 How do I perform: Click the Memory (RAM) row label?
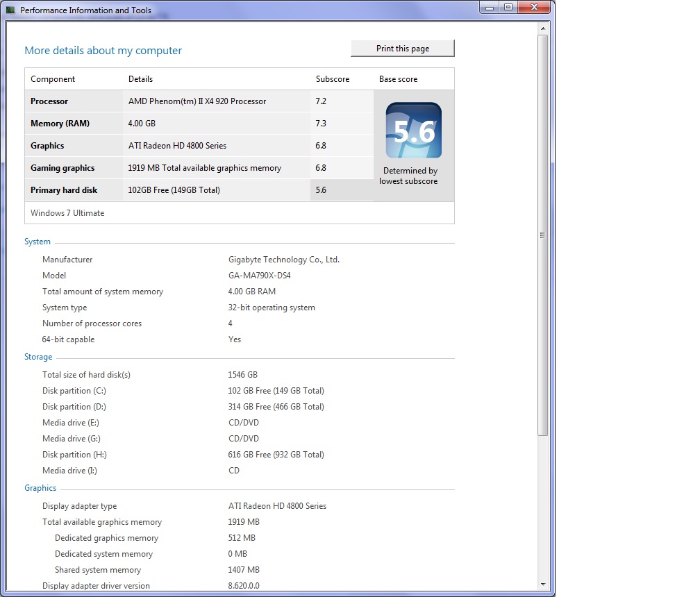pyautogui.click(x=60, y=124)
